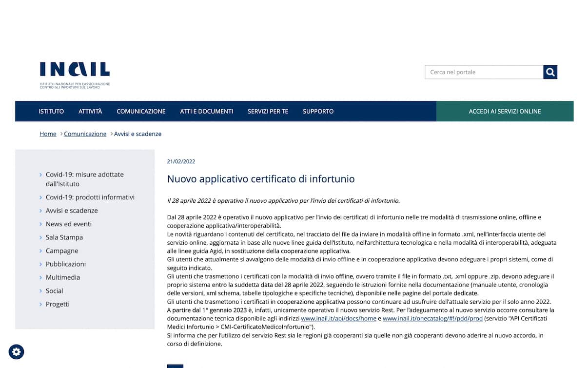Screen dimensions: 588x368
Task: Select News ed eventi in the sidebar
Action: pyautogui.click(x=69, y=224)
